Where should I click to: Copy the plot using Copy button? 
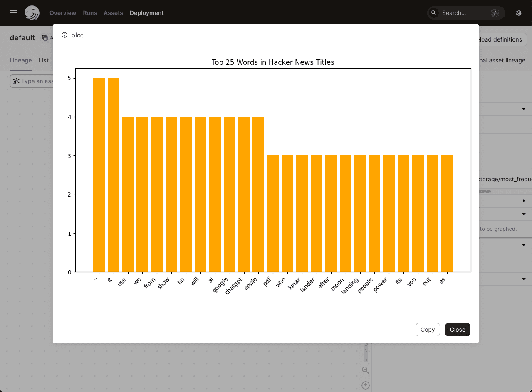427,330
